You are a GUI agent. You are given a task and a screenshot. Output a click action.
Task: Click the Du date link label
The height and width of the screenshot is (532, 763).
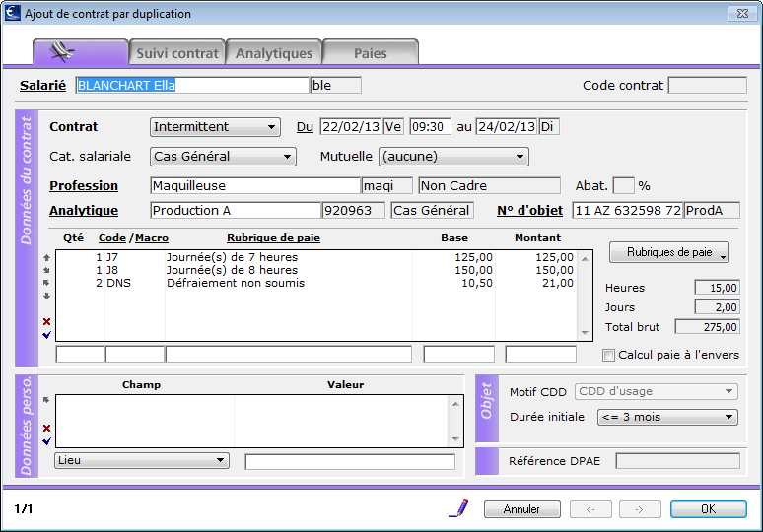coord(305,127)
